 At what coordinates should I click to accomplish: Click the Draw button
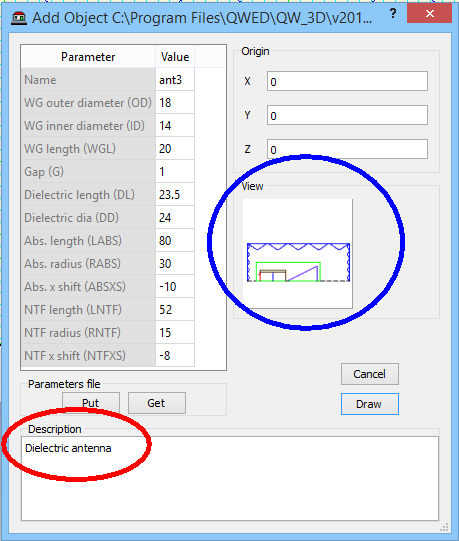coord(370,404)
